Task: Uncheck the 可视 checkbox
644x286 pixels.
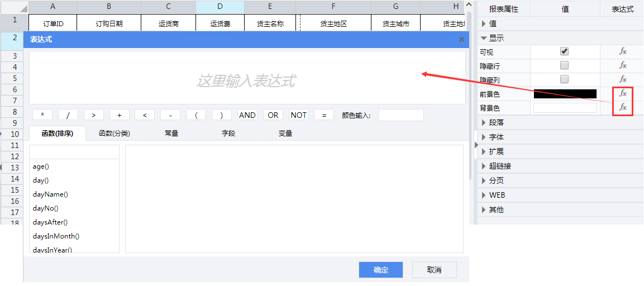Action: [564, 51]
